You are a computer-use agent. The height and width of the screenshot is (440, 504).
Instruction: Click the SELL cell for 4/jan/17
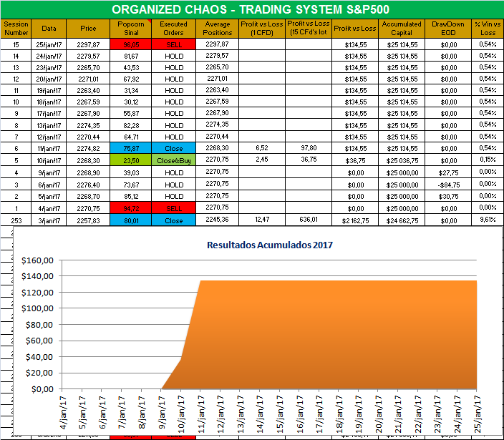(x=173, y=208)
